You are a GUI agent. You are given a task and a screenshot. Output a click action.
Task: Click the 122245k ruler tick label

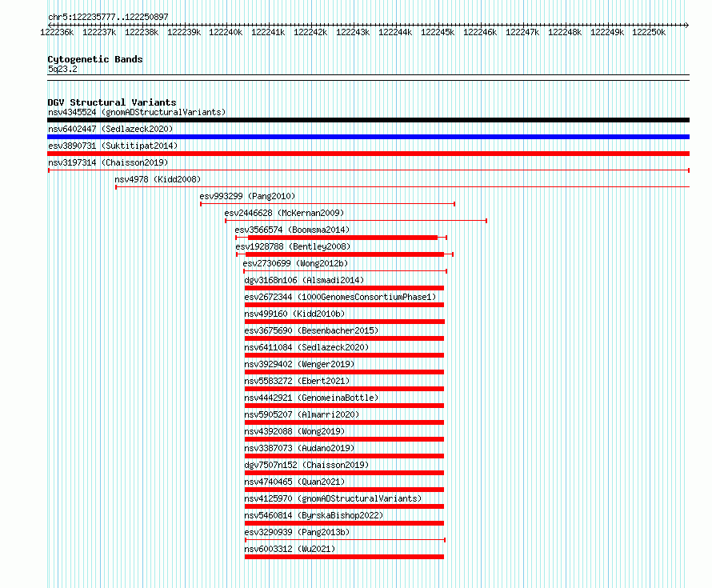[x=438, y=32]
